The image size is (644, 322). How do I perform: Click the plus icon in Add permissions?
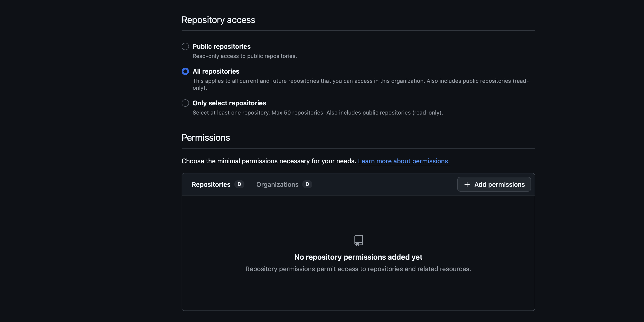click(x=467, y=184)
